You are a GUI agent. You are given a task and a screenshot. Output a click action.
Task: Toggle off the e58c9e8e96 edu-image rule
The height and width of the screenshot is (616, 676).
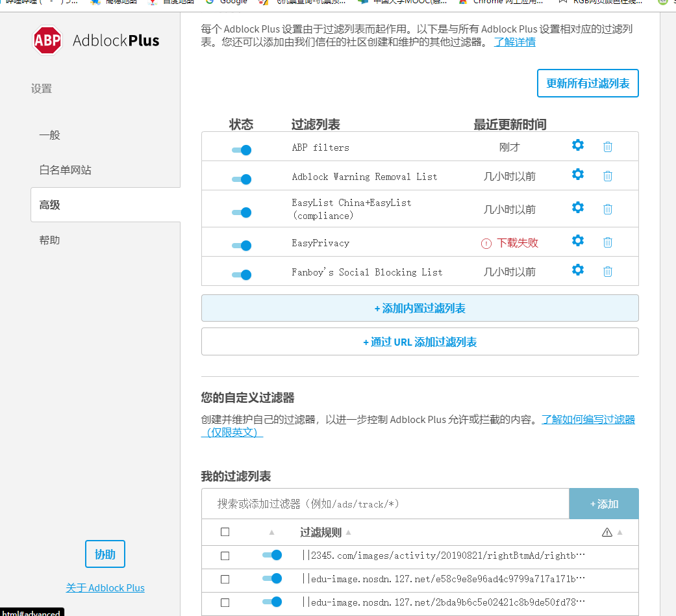(272, 578)
